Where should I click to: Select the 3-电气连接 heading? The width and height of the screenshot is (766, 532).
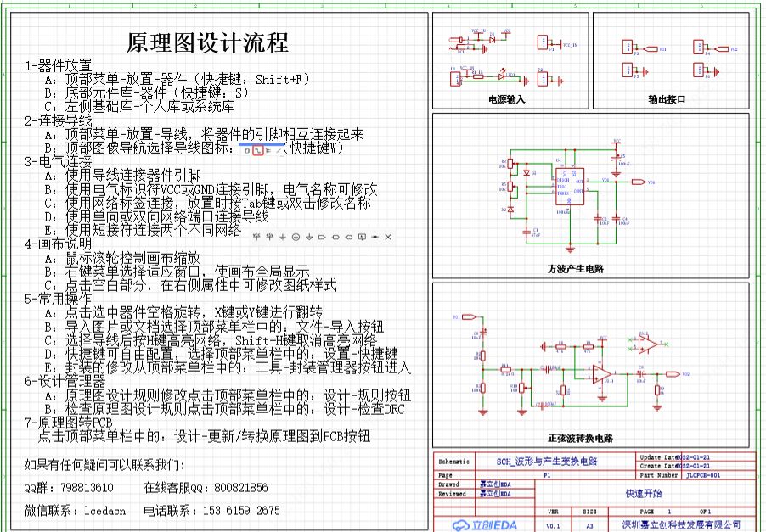pos(58,161)
